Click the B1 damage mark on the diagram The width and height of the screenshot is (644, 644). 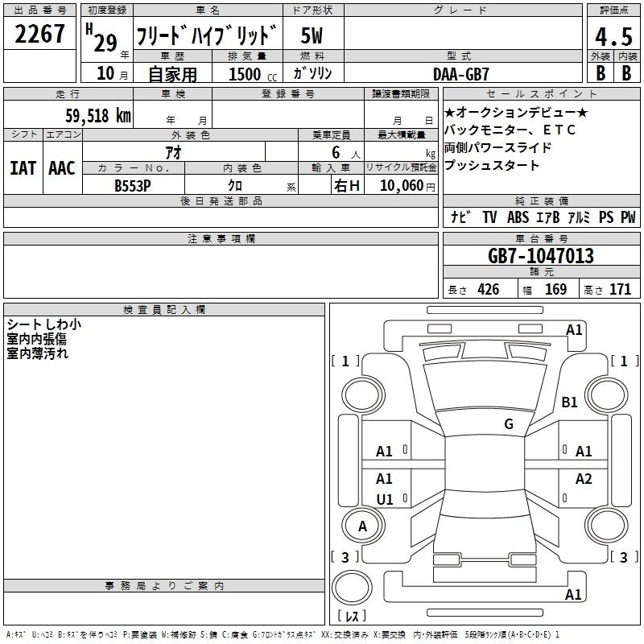(570, 402)
